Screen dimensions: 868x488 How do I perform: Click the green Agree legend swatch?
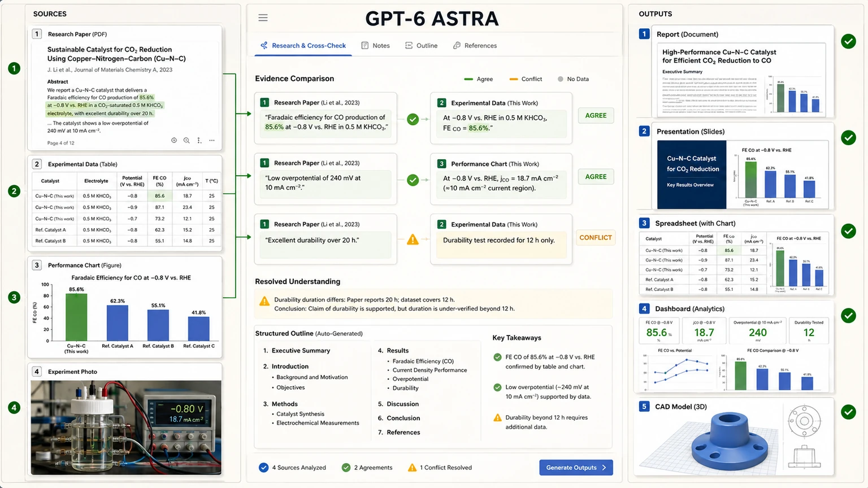click(468, 79)
